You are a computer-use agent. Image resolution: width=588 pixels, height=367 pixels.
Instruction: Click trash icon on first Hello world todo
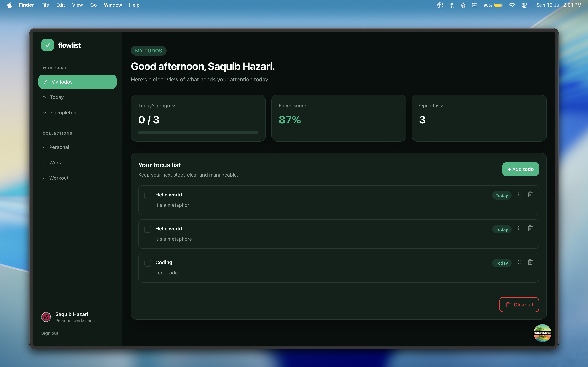click(x=530, y=194)
